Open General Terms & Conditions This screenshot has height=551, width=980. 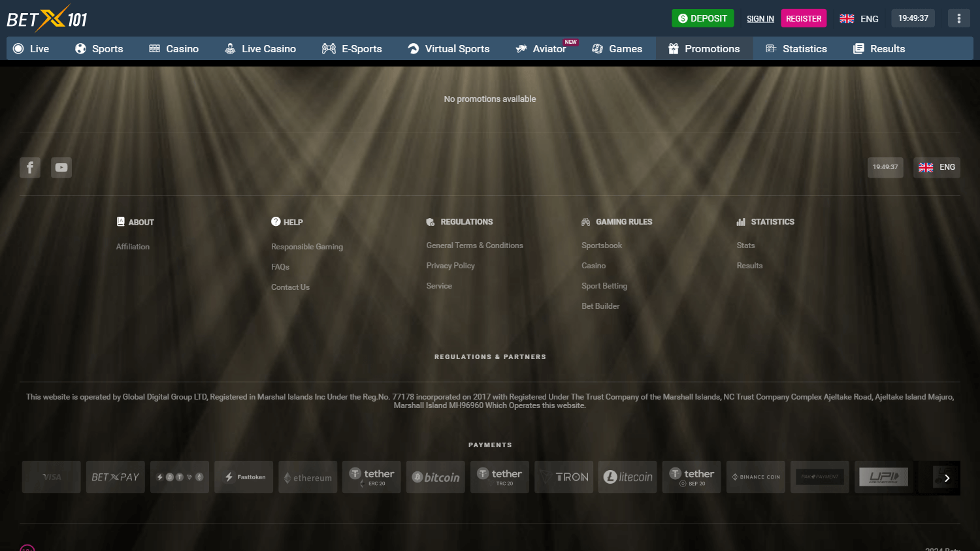click(x=475, y=245)
